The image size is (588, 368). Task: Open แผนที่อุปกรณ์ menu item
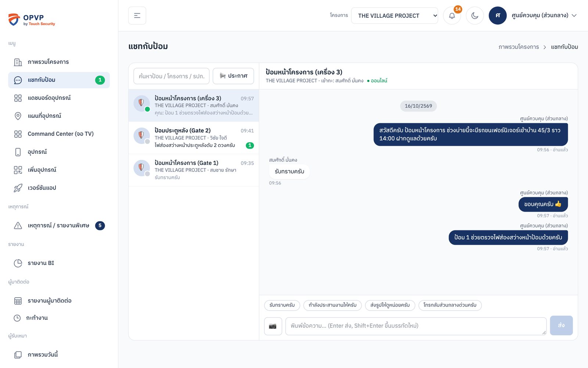pos(59,116)
